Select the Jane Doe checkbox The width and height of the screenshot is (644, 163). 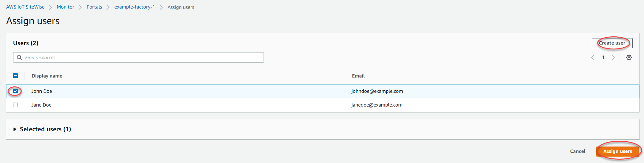(16, 105)
